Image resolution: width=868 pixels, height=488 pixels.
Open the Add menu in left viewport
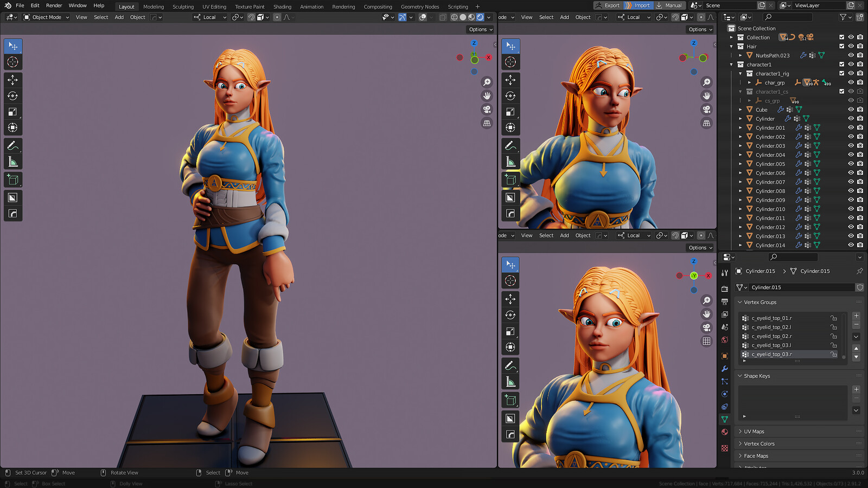[x=119, y=17]
